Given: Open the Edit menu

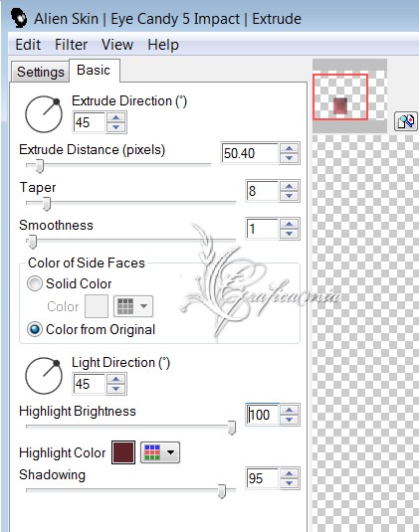Looking at the screenshot, I should (x=28, y=45).
